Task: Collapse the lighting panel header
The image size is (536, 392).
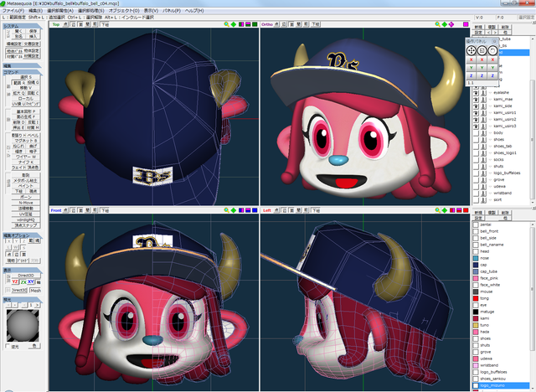Action: point(23,299)
